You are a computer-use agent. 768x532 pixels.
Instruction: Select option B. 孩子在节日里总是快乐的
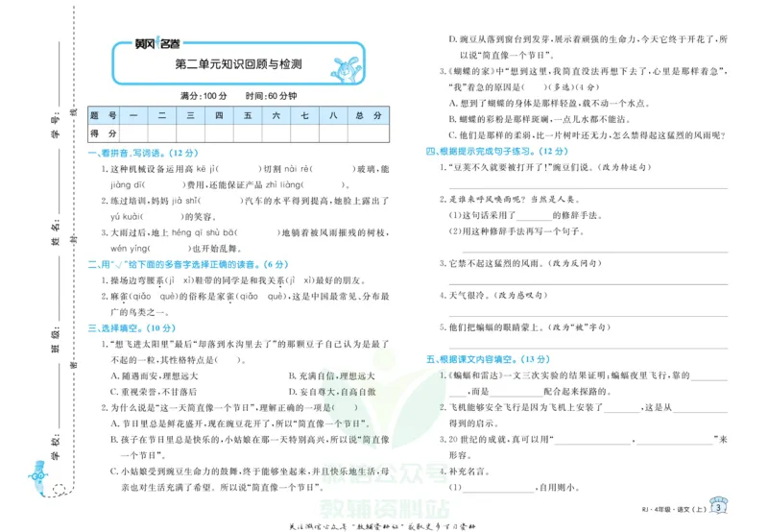(250, 447)
